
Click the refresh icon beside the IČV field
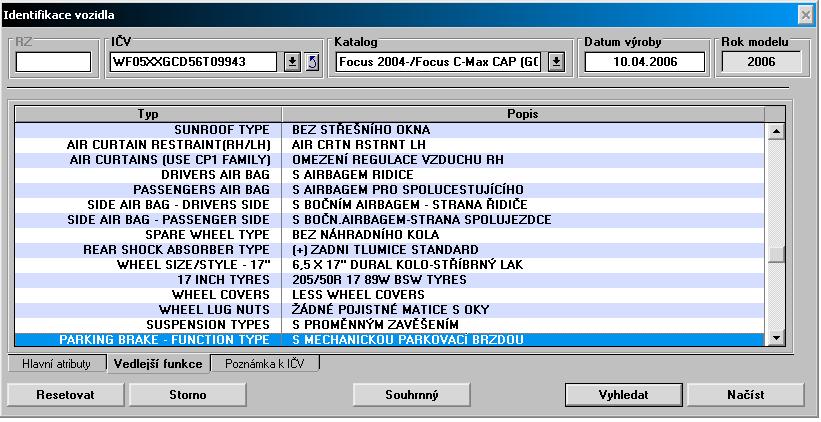click(x=311, y=62)
